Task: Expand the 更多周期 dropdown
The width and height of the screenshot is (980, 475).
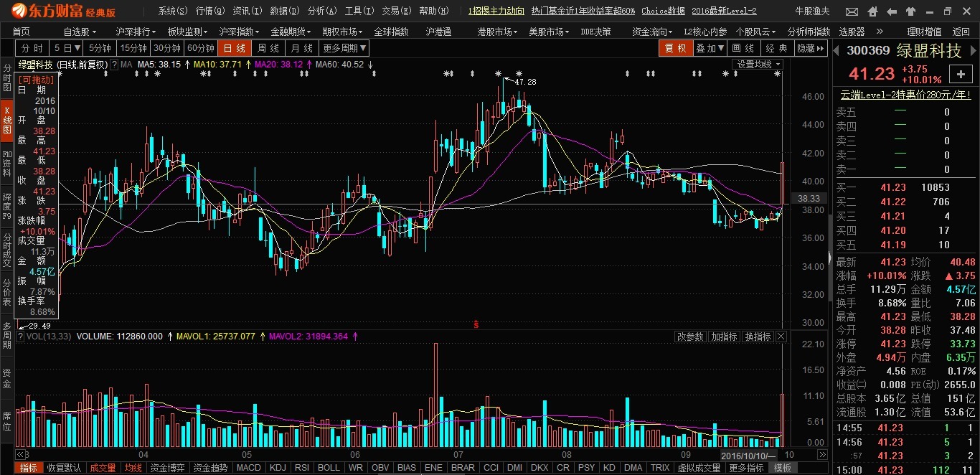Action: [344, 48]
